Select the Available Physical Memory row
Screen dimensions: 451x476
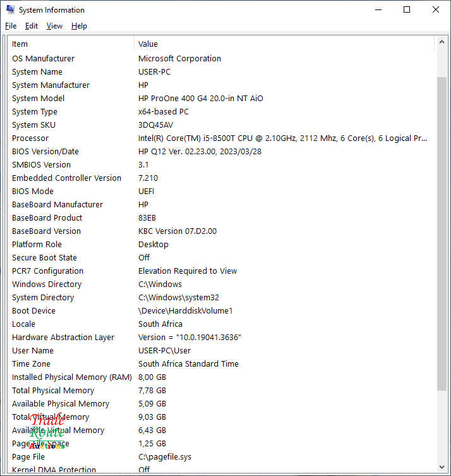(221, 404)
